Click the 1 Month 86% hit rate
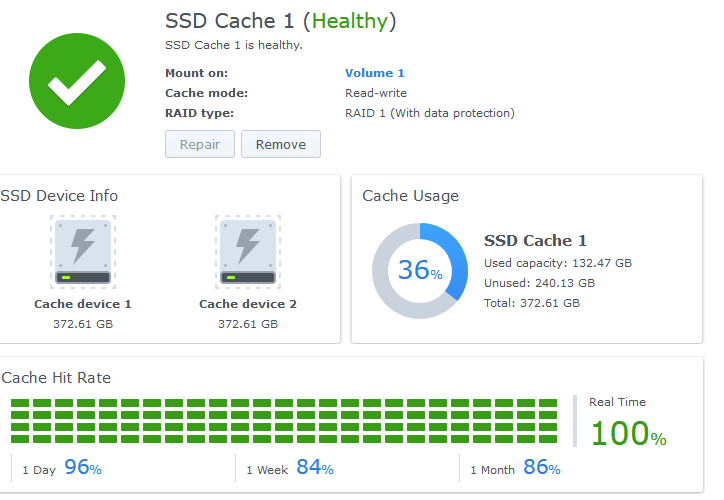This screenshot has width=724, height=500. (x=515, y=468)
